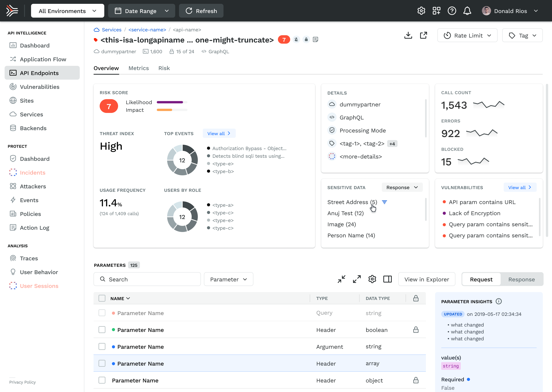The height and width of the screenshot is (392, 552).
Task: Click the download icon near Rate Limit
Action: (408, 35)
